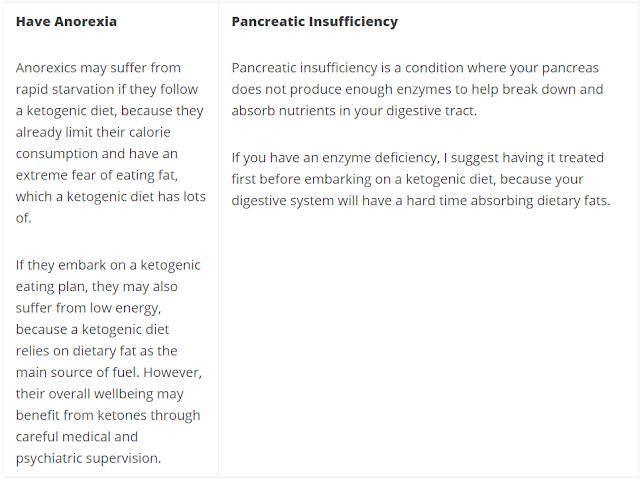Click the phrase "extreme fear of eating fat"
The height and width of the screenshot is (483, 640).
tap(105, 175)
